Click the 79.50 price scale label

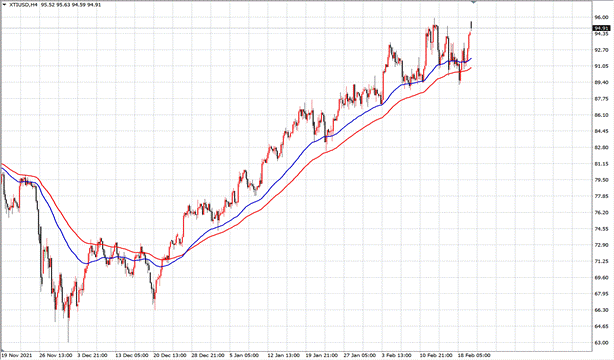tap(601, 180)
